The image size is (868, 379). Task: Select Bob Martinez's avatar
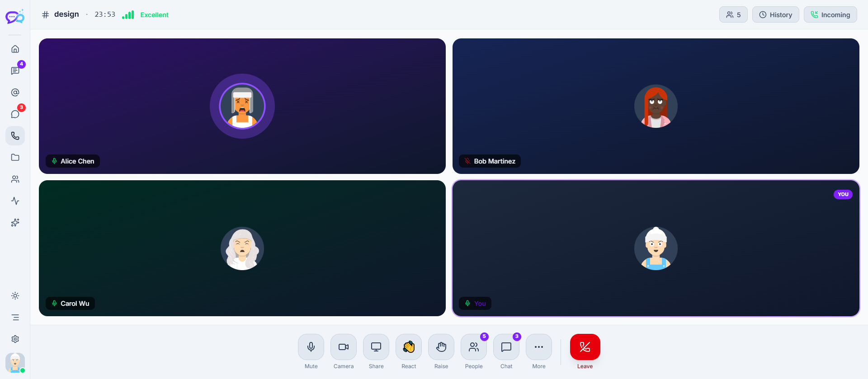[656, 106]
